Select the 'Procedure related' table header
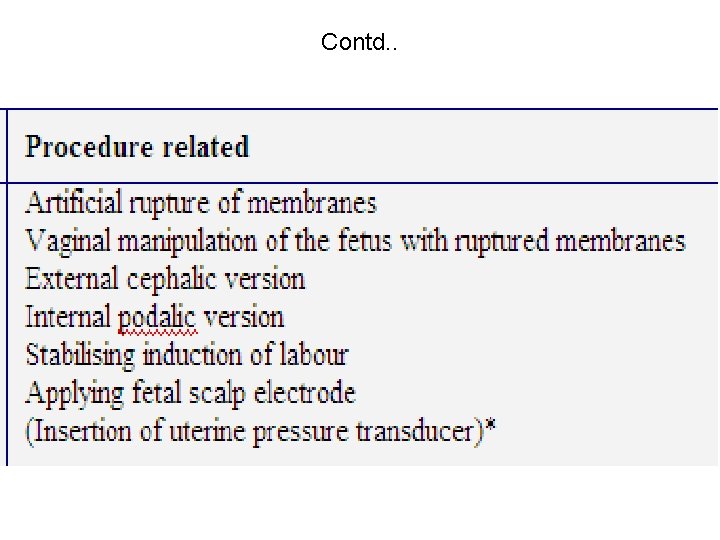Image resolution: width=720 pixels, height=540 pixels. click(137, 146)
